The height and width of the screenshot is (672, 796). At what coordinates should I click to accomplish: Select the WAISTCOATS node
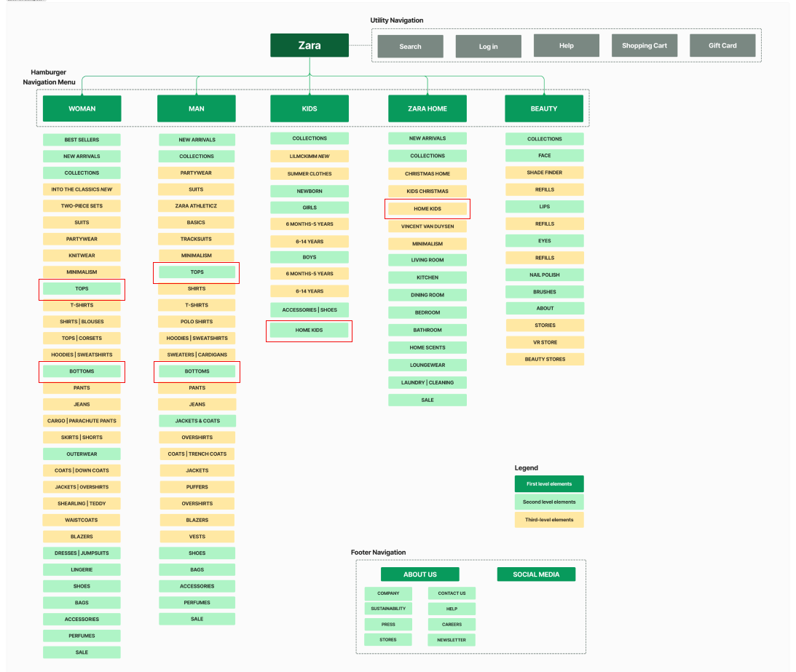(x=82, y=521)
